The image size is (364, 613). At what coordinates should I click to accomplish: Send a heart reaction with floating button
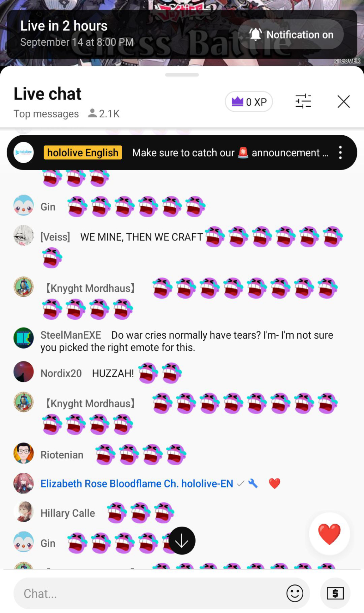329,534
